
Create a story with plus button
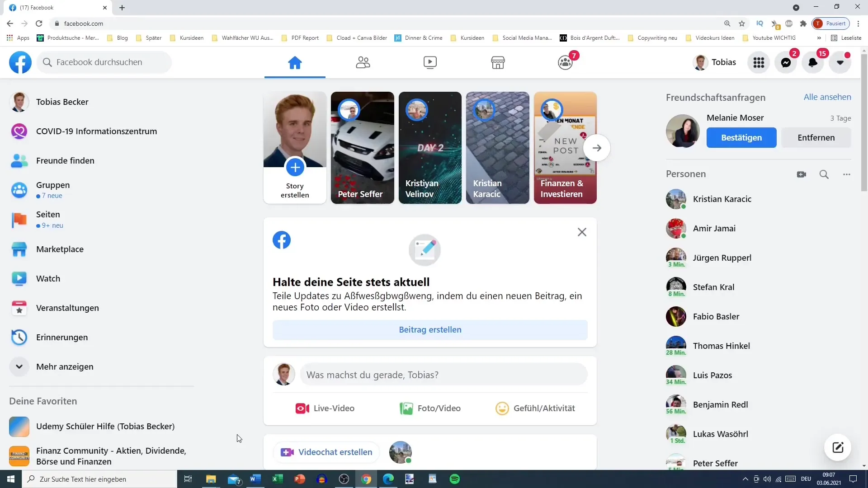(295, 168)
